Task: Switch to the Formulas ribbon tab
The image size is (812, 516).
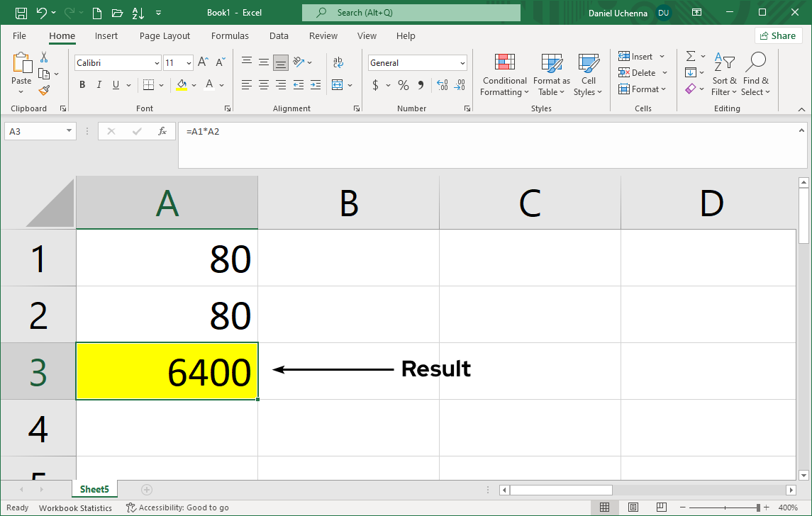Action: (230, 35)
